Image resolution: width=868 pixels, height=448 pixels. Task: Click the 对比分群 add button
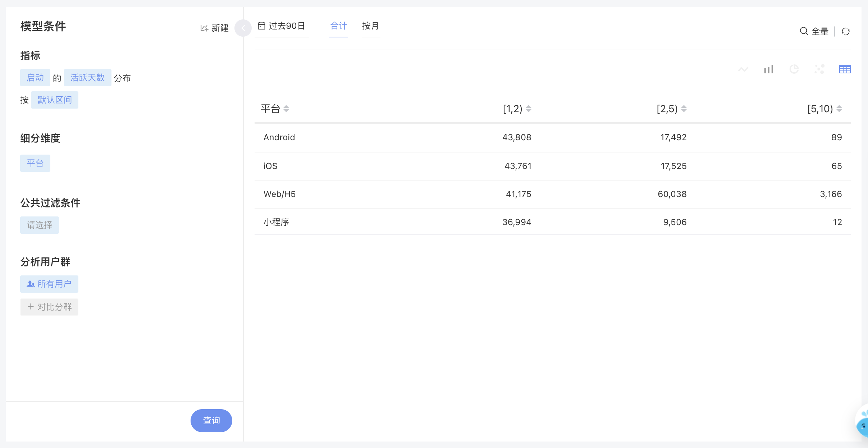click(x=49, y=307)
